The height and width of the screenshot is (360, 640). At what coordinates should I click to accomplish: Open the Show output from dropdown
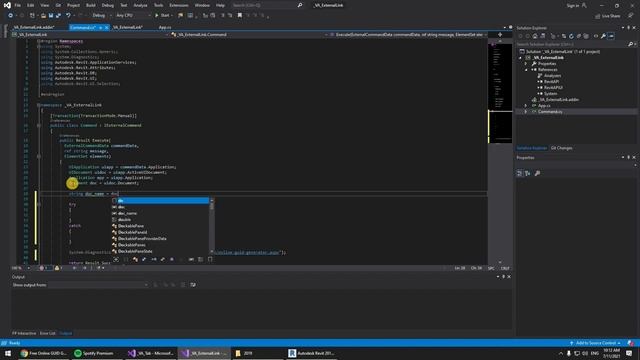tap(98, 285)
